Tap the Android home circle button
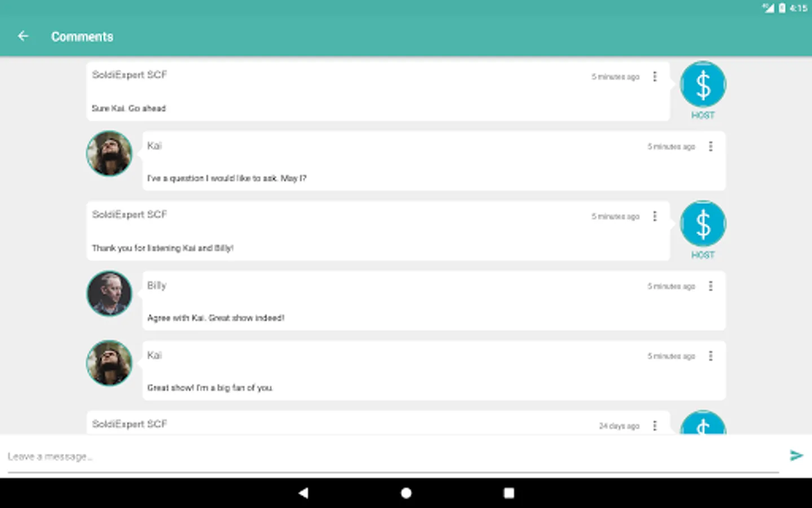Image resolution: width=812 pixels, height=508 pixels. pyautogui.click(x=406, y=493)
